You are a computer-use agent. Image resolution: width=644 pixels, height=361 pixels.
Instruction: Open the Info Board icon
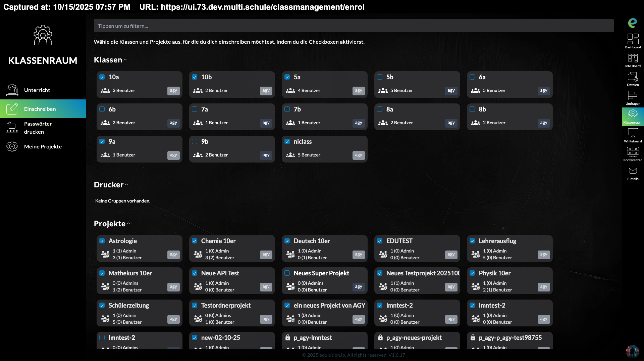tap(633, 58)
